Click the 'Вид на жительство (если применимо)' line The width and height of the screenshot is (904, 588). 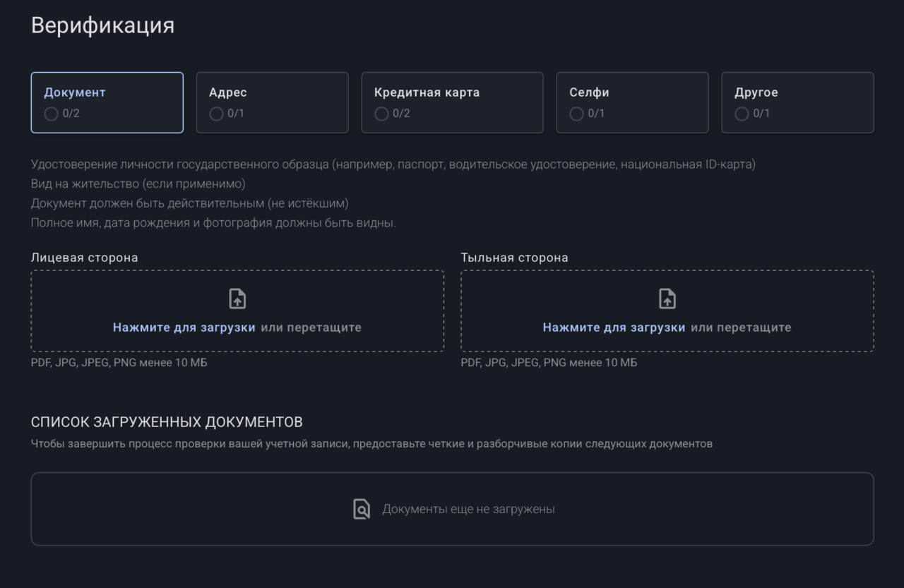coord(138,184)
